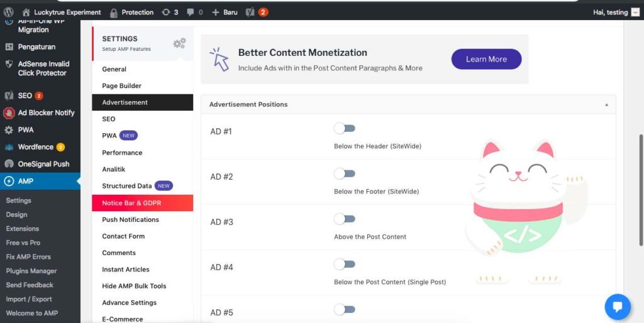Open the AMP Design submenu link

pyautogui.click(x=16, y=214)
